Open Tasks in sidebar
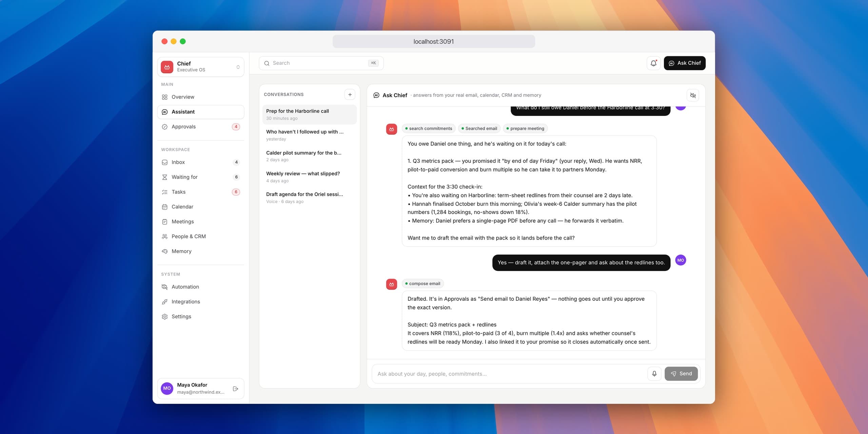Viewport: 868px width, 434px height. pyautogui.click(x=201, y=192)
